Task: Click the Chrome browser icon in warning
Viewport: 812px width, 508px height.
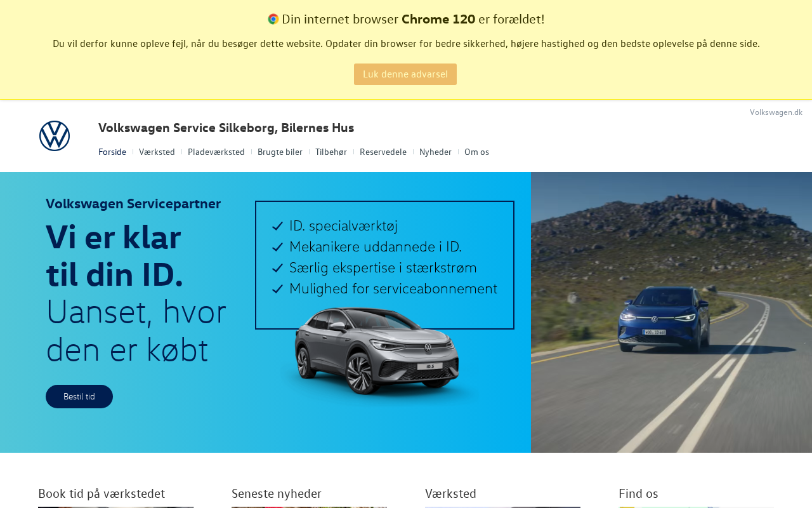Action: click(x=273, y=19)
